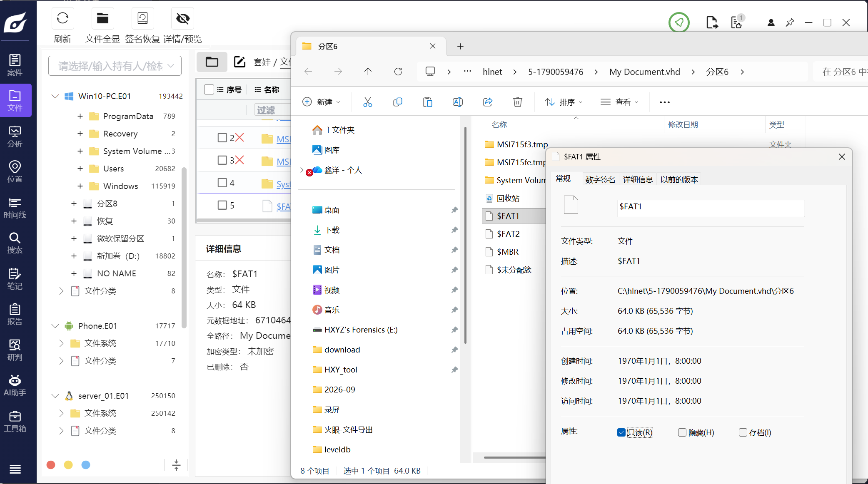This screenshot has width=868, height=484.
Task: Open the 请选择/输入持有人 dropdown
Action: [x=115, y=66]
